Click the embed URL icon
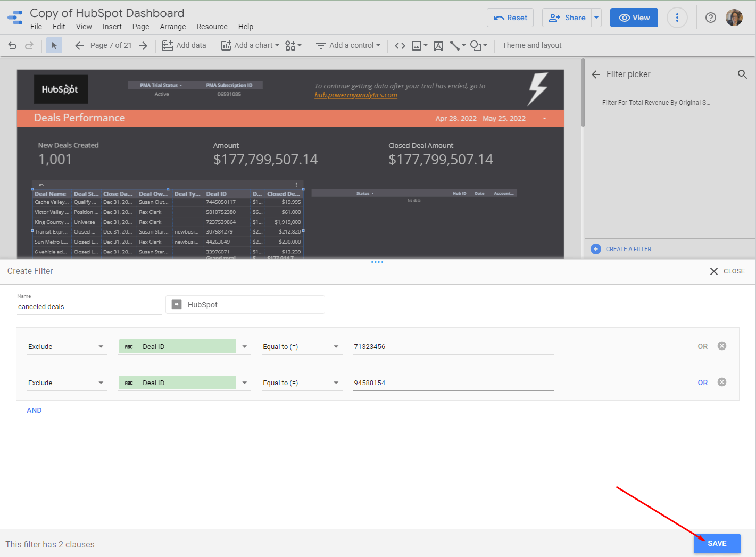 [x=400, y=45]
